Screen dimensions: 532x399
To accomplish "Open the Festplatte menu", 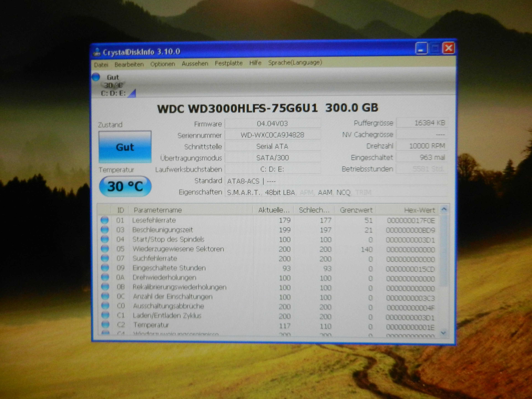I will point(228,63).
